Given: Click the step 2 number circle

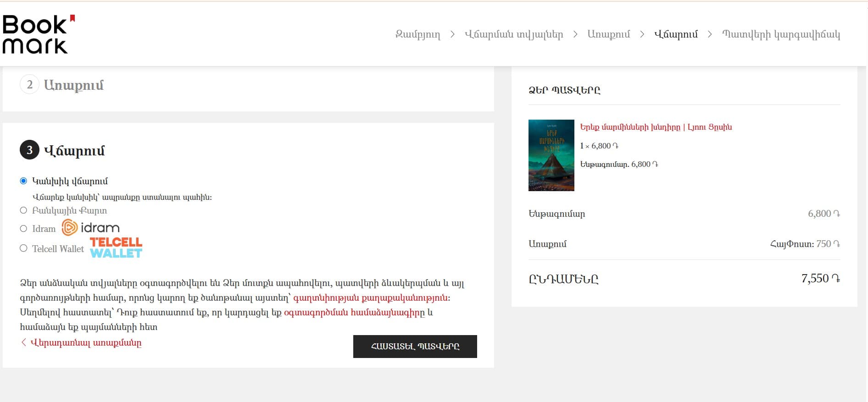Looking at the screenshot, I should (x=29, y=85).
